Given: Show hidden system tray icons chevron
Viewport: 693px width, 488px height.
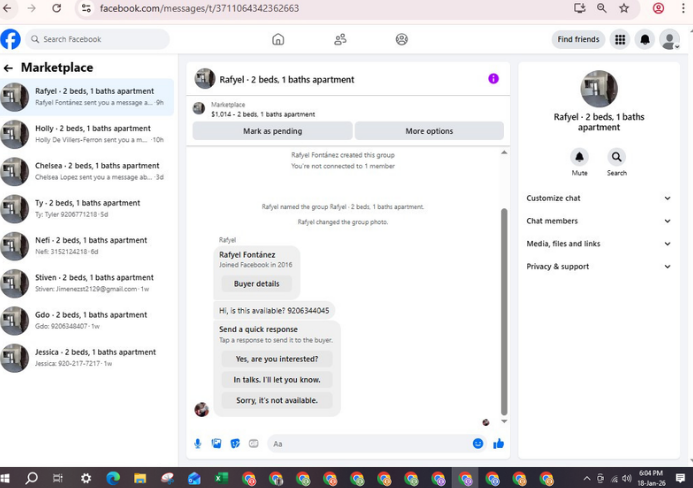Looking at the screenshot, I should tap(586, 478).
